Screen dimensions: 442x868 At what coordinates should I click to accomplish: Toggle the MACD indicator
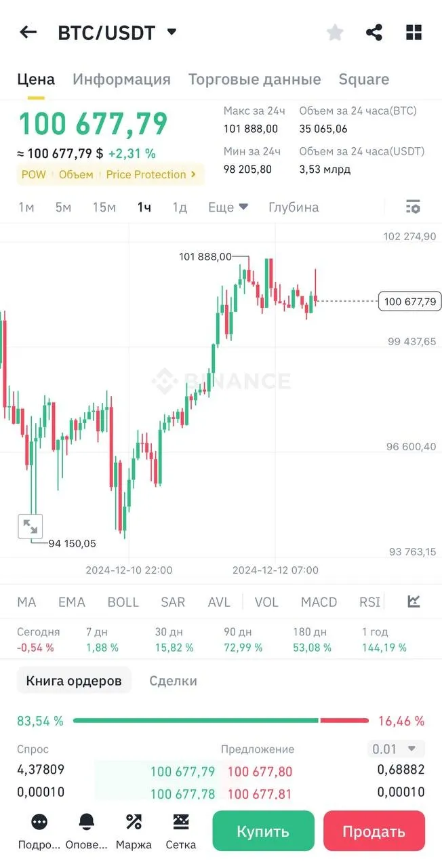pyautogui.click(x=319, y=602)
